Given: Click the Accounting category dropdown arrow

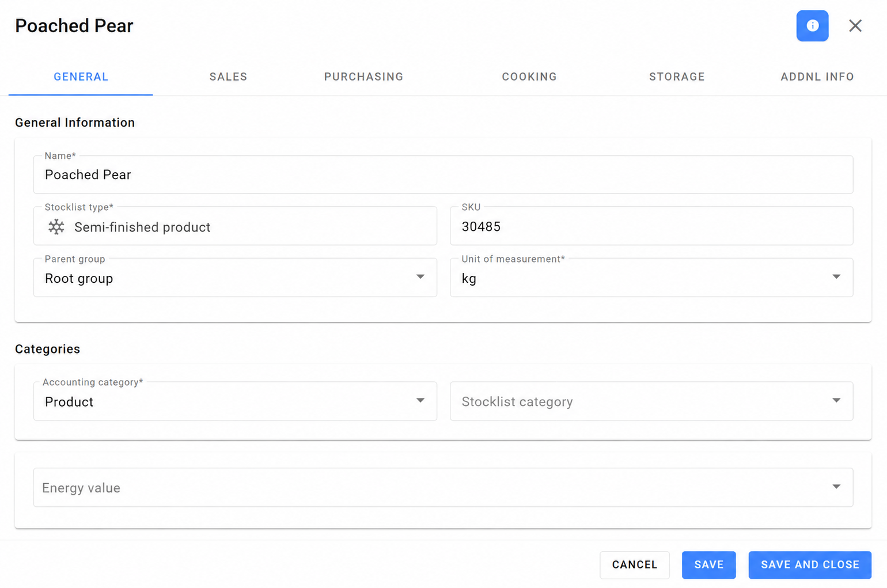Looking at the screenshot, I should (x=420, y=400).
